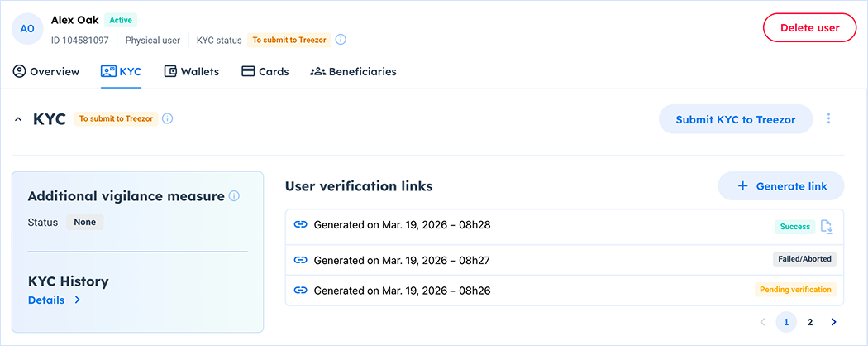Viewport: 868px width, 346px height.
Task: Click the Success status badge
Action: click(795, 226)
